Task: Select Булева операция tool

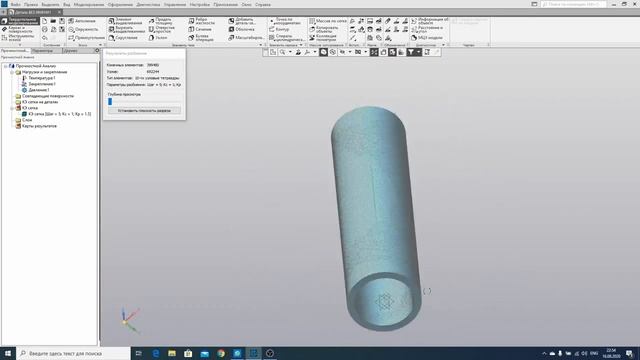Action: (x=201, y=38)
